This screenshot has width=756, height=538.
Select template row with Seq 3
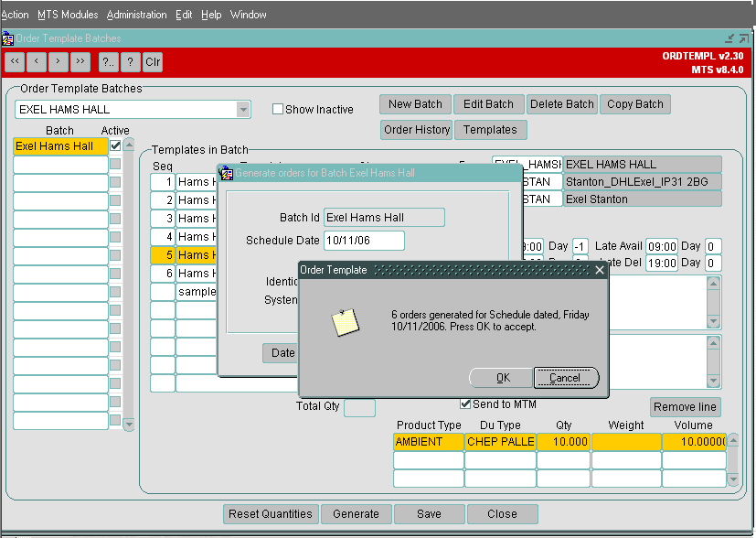pyautogui.click(x=183, y=219)
